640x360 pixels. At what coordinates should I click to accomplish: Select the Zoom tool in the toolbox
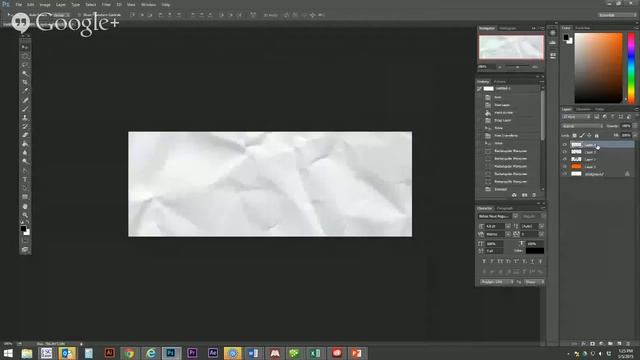tap(25, 215)
